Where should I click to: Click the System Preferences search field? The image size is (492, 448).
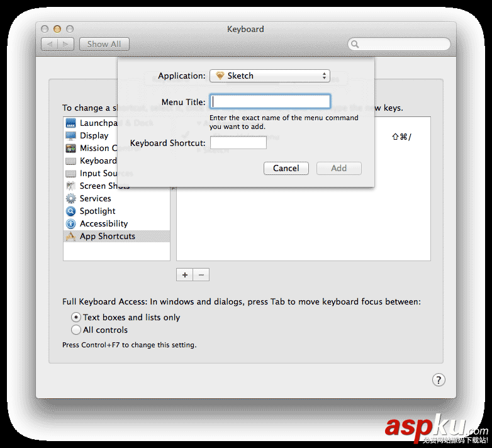click(x=399, y=44)
